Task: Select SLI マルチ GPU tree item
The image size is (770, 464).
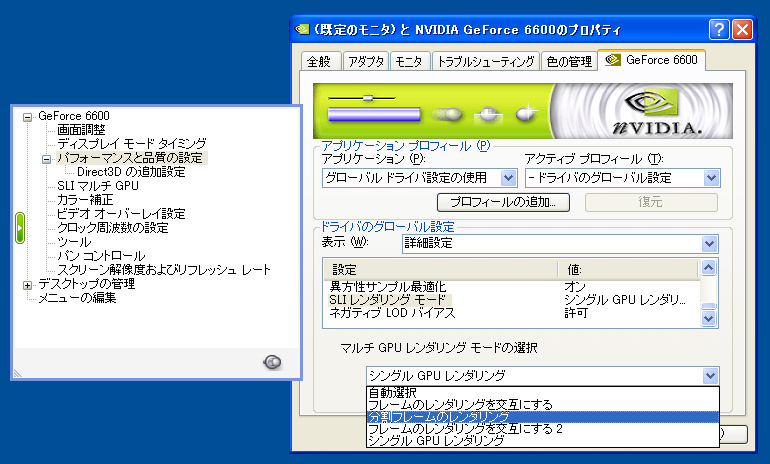Action: tap(98, 186)
